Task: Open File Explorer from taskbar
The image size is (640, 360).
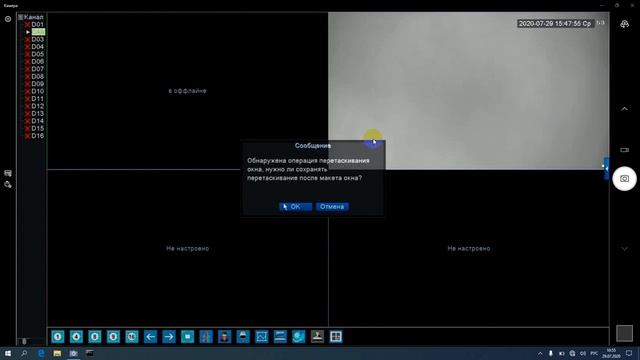Action: (x=57, y=353)
